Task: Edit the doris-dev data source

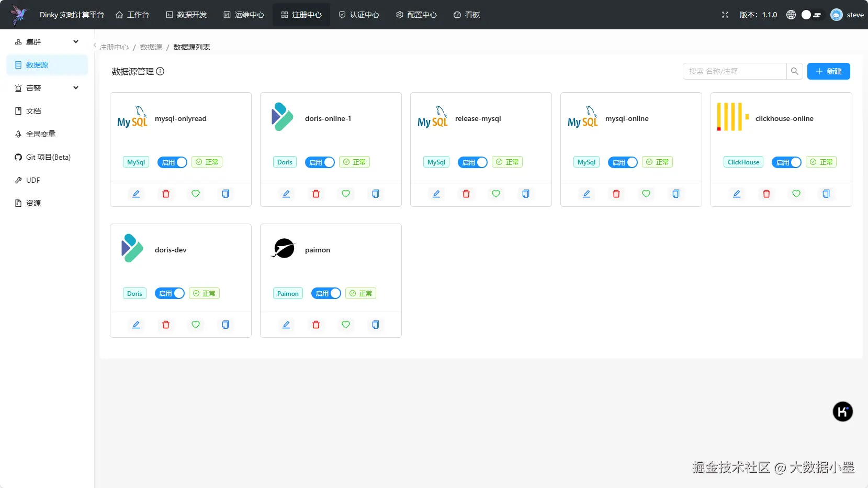Action: coord(136,325)
